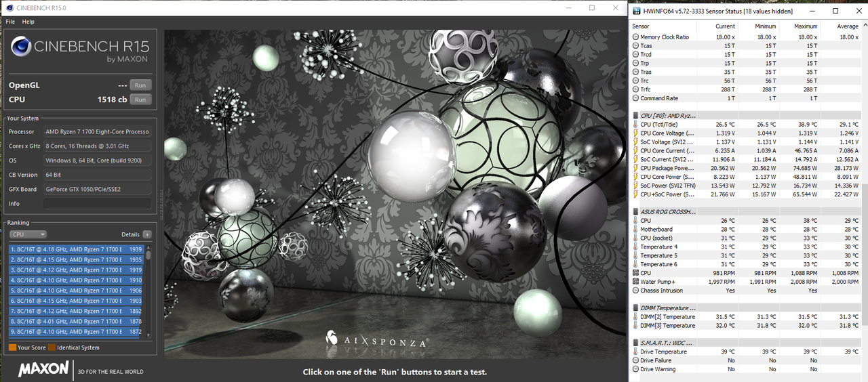Click the Motherboard thermometer icon
The image size is (868, 382).
click(635, 230)
